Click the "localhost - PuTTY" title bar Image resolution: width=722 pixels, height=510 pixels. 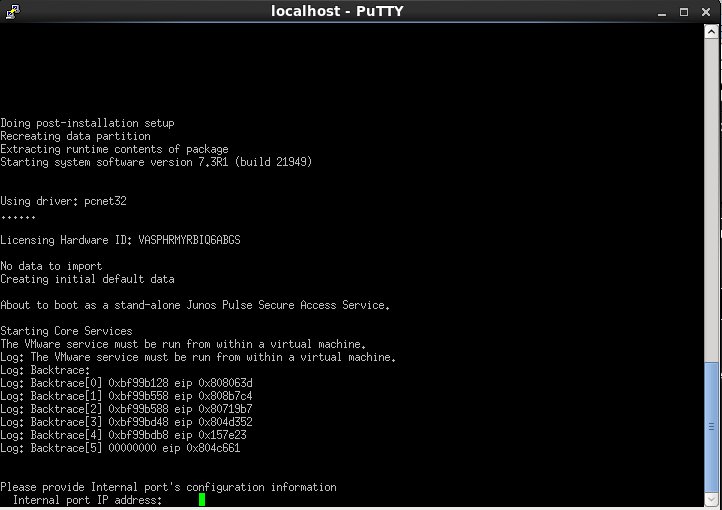340,11
